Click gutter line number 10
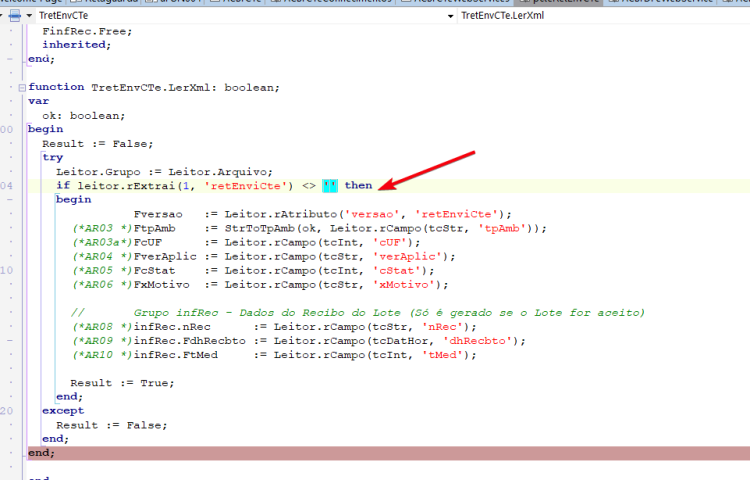The image size is (750, 480). point(6,270)
